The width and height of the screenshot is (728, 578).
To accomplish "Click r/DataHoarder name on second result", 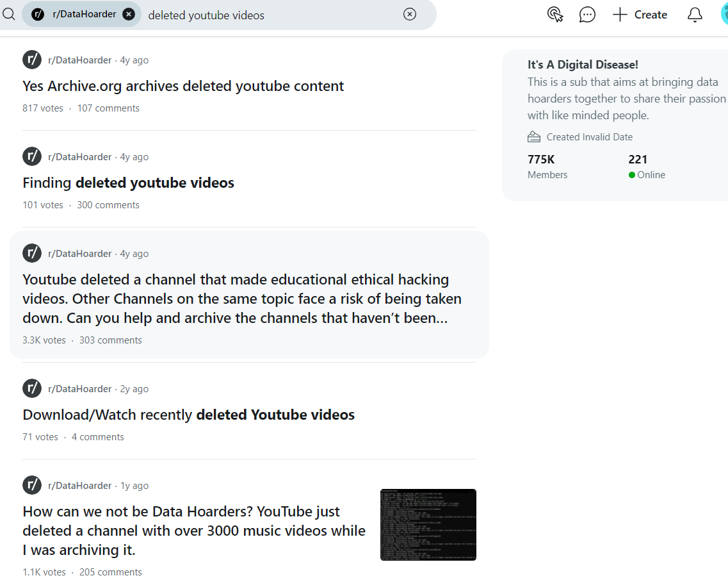I will pyautogui.click(x=79, y=157).
